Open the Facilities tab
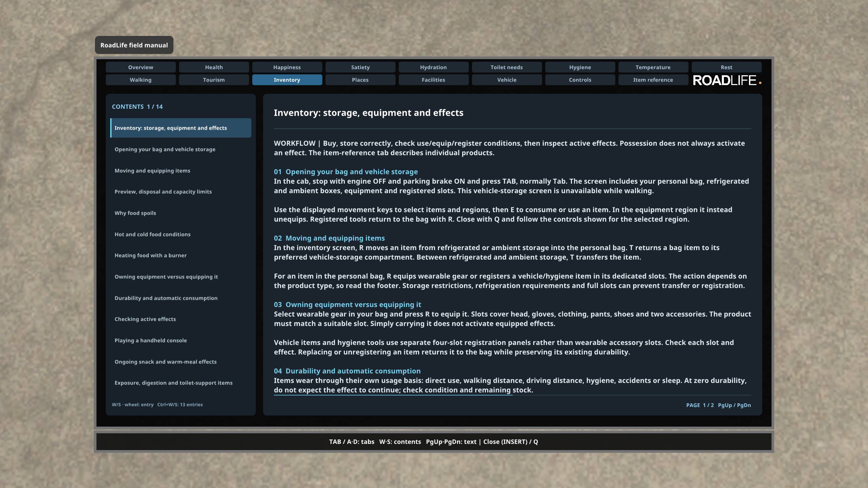This screenshot has height=488, width=868. coord(434,80)
